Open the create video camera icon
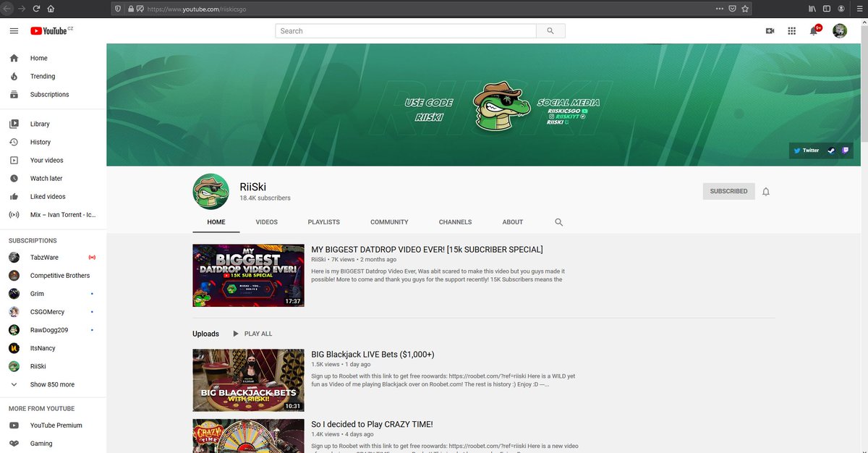The image size is (868, 453). click(x=770, y=31)
